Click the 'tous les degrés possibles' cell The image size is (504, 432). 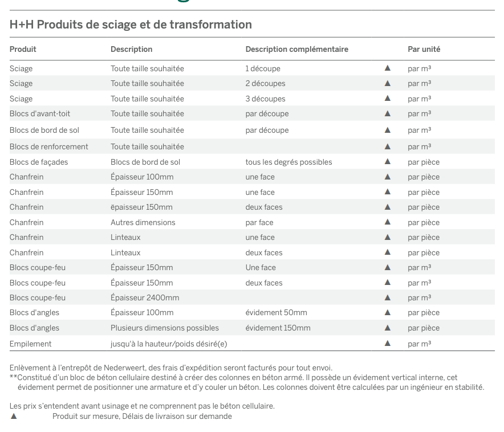pyautogui.click(x=288, y=162)
